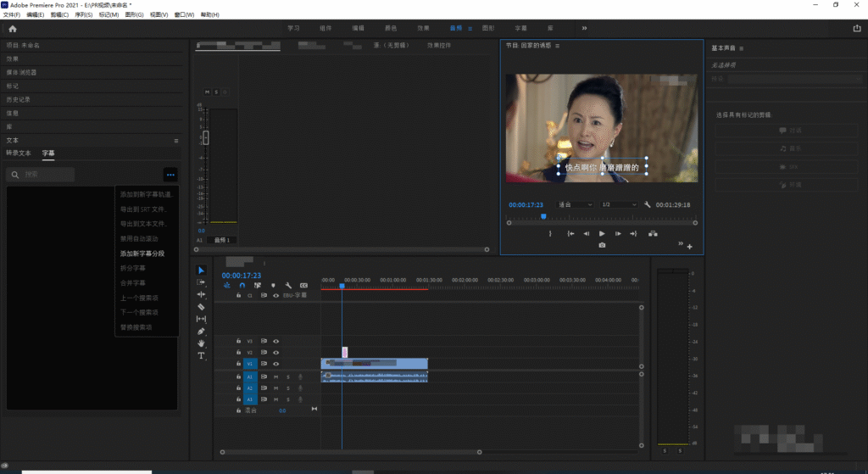
Task: Open the zoom level dropdown showing 适合
Action: pos(575,204)
